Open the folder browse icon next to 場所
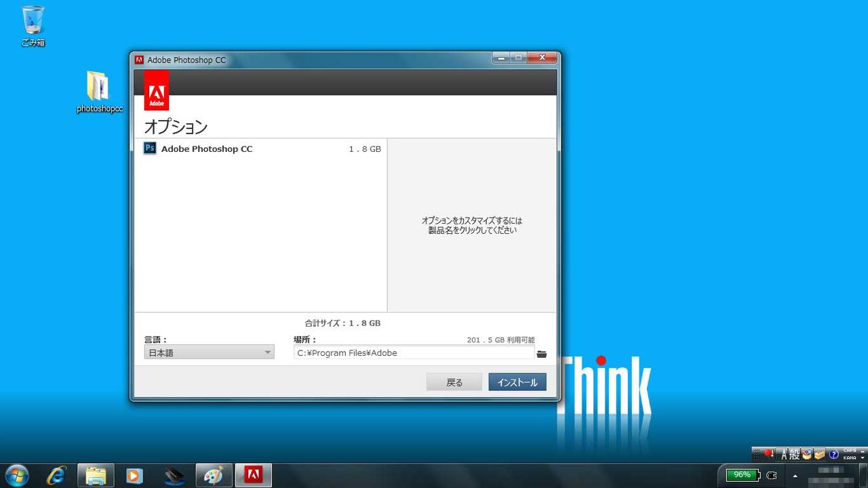The width and height of the screenshot is (868, 488). pos(541,354)
